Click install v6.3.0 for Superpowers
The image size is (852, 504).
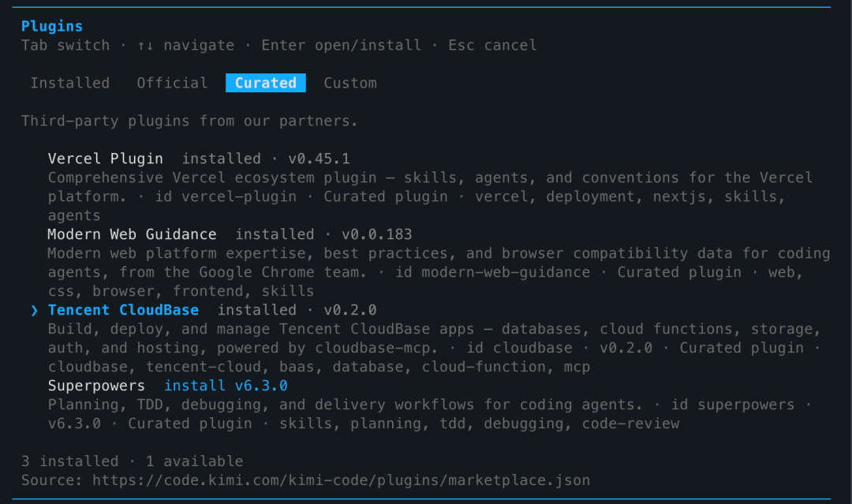pyautogui.click(x=226, y=386)
